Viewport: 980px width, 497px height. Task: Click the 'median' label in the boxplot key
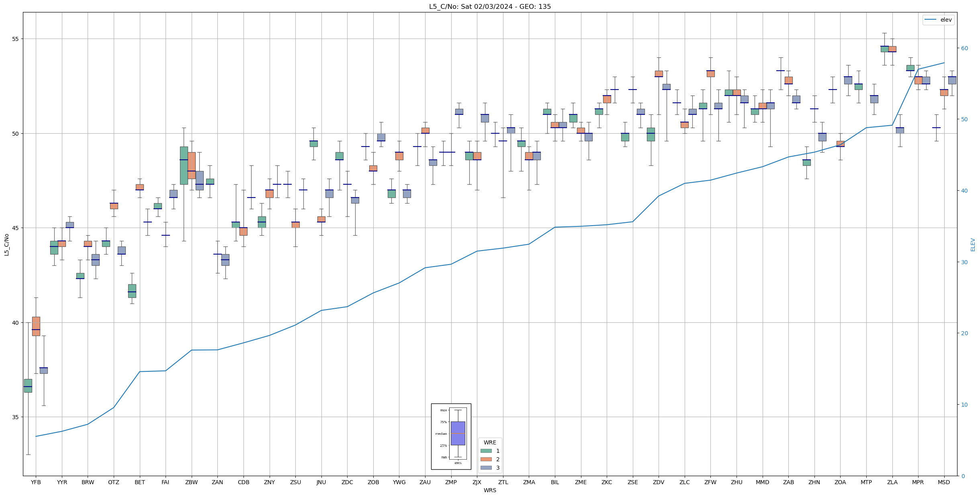441,434
